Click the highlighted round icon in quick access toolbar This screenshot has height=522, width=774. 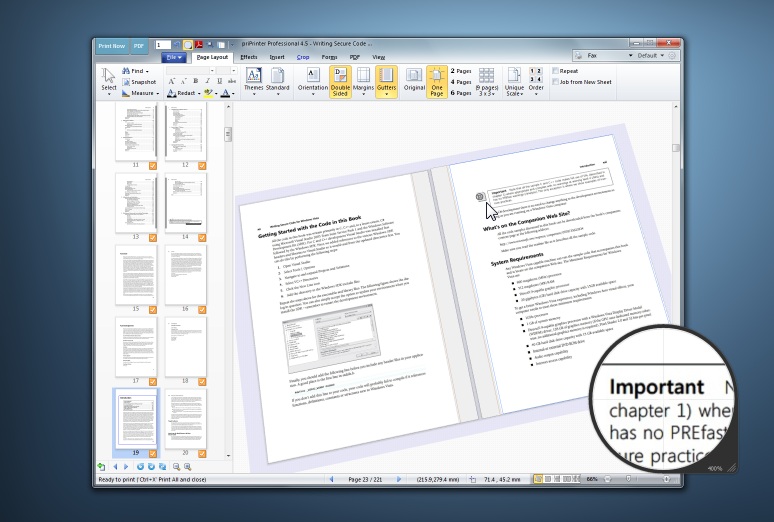pyautogui.click(x=188, y=45)
